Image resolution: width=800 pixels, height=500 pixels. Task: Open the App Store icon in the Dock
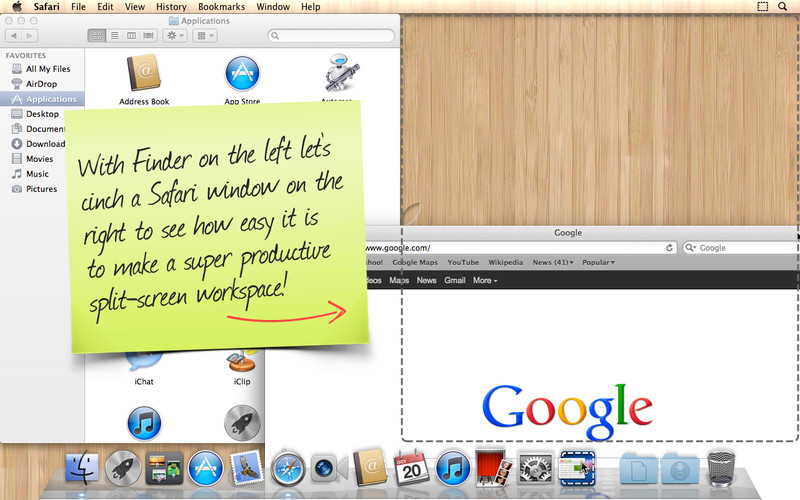206,467
